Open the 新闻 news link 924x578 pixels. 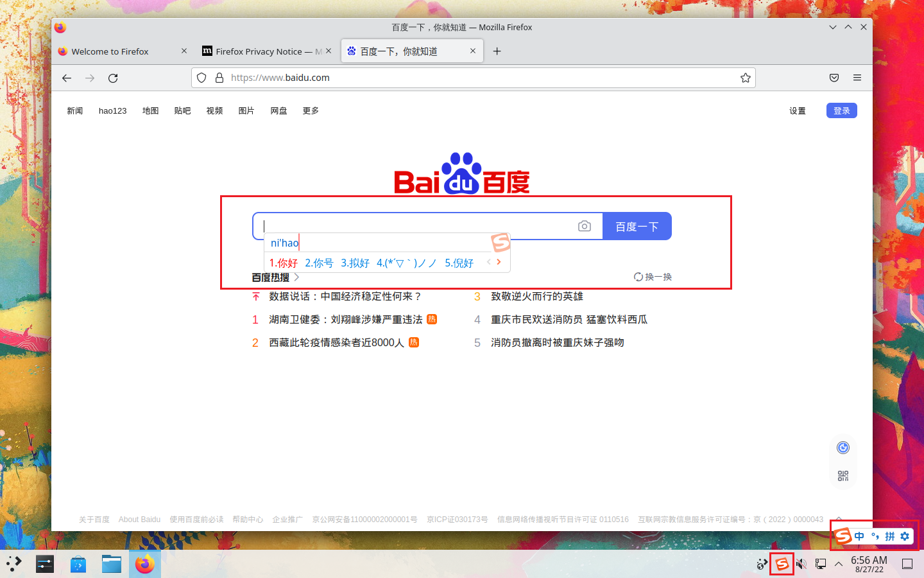click(x=75, y=110)
